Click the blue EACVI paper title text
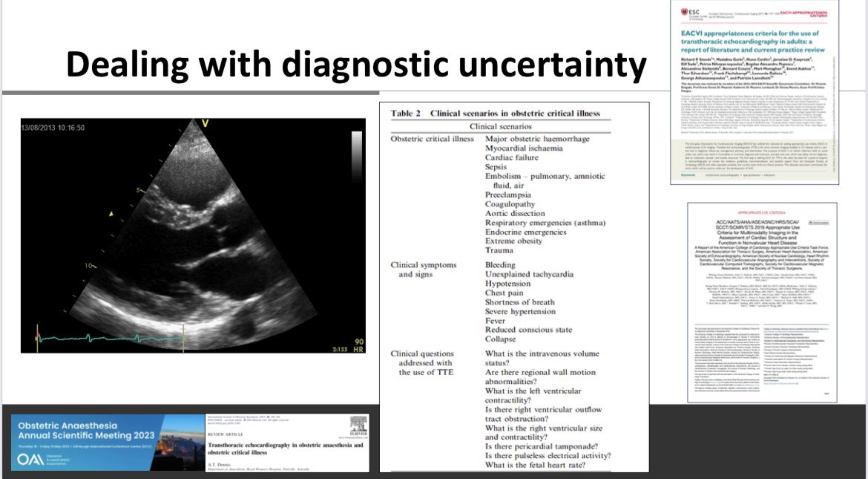868x479 pixels. [x=752, y=42]
